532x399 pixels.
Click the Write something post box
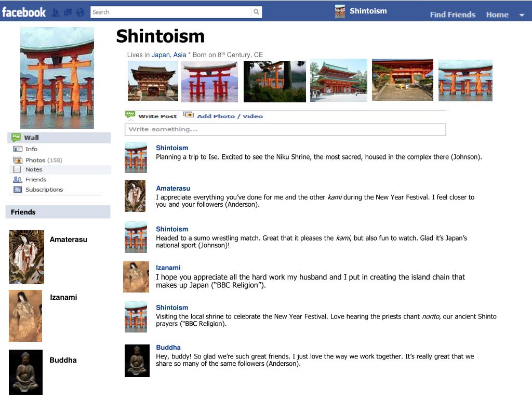click(286, 129)
